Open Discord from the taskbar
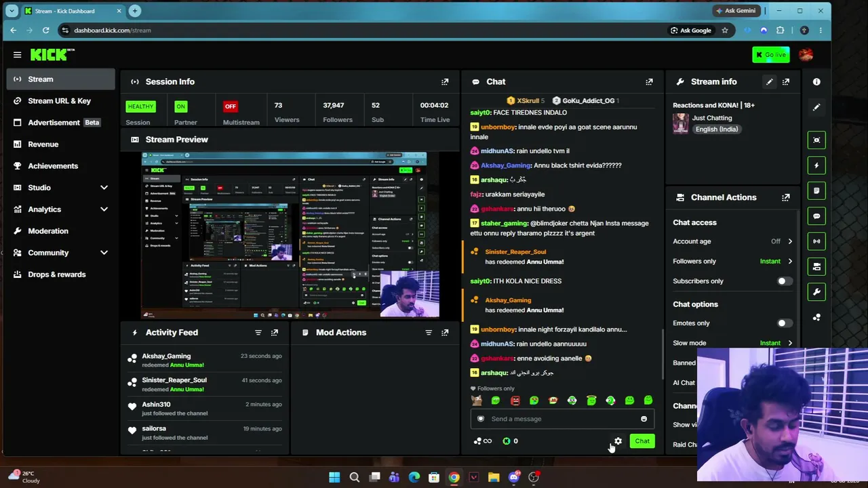This screenshot has height=488, width=868. (513, 477)
